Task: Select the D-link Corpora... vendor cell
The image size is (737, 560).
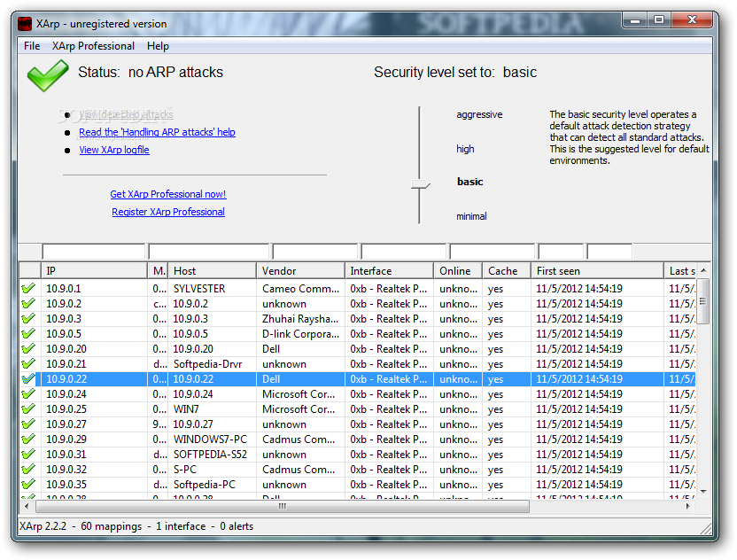Action: [x=300, y=333]
